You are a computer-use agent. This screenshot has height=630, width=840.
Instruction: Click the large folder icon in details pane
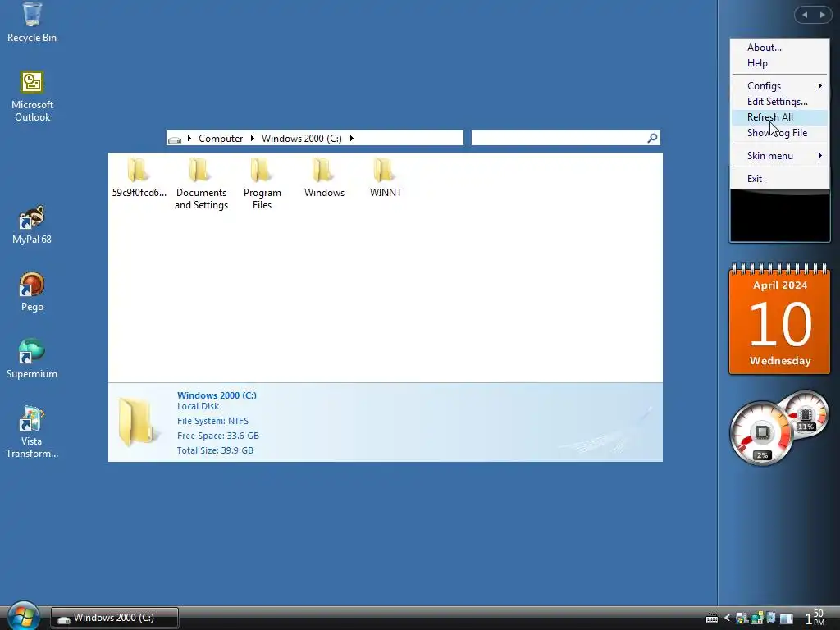coord(137,422)
